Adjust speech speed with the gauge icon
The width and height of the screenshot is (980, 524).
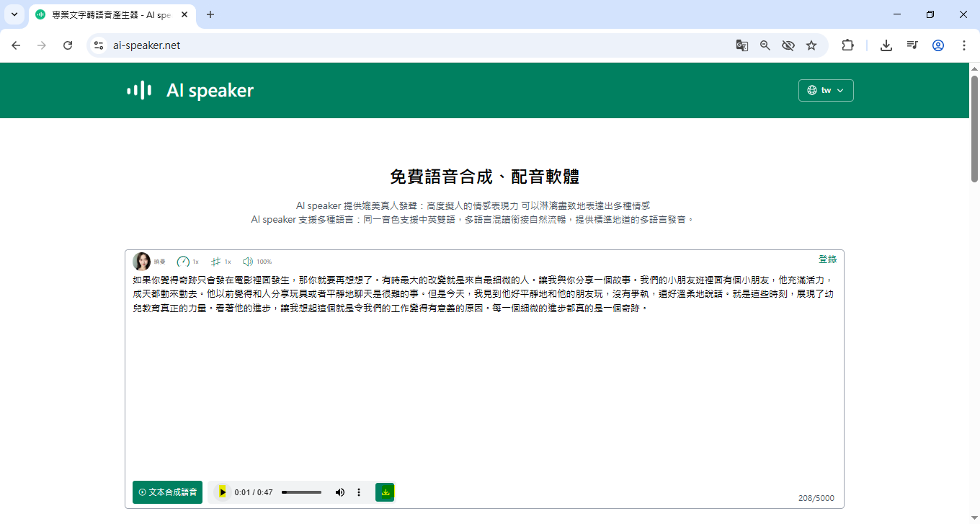(x=183, y=262)
